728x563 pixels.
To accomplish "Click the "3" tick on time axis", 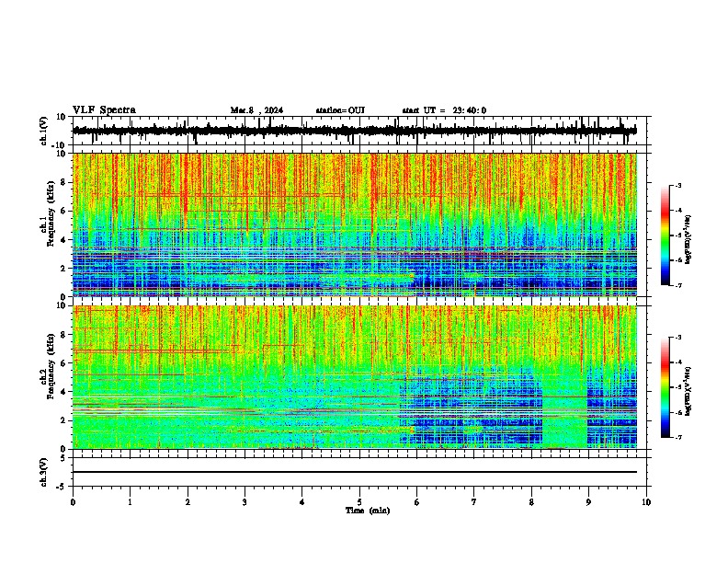I will 245,502.
